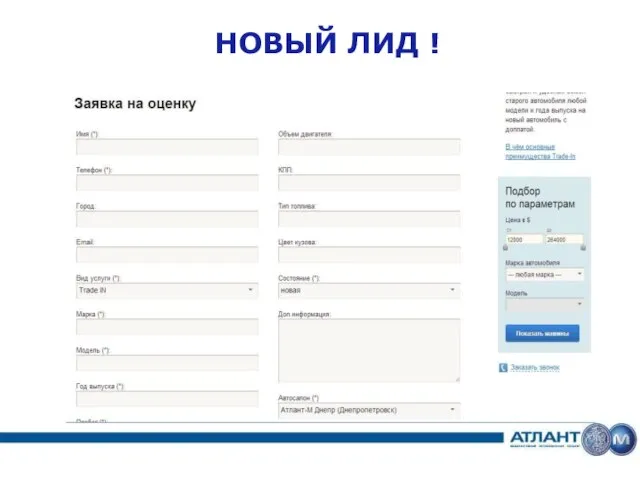Click the Заказать звонок link
The height and width of the screenshot is (480, 640).
[x=535, y=368]
